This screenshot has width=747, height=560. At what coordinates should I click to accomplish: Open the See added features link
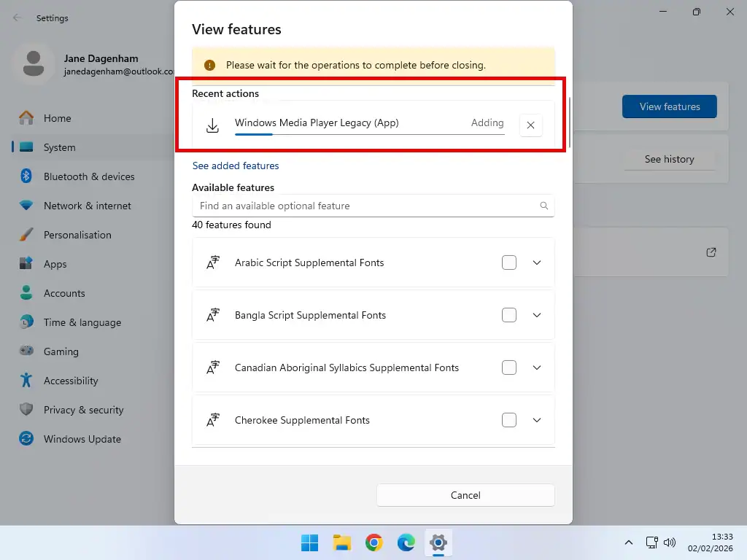[236, 166]
